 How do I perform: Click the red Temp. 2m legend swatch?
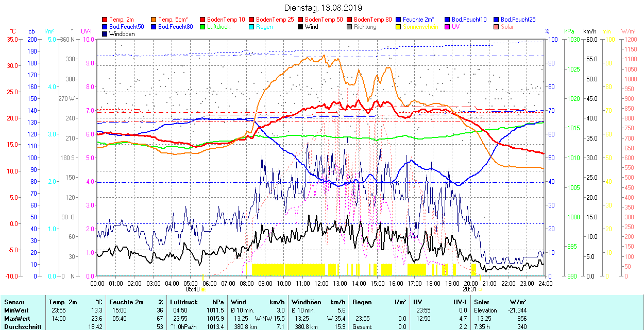[105, 20]
